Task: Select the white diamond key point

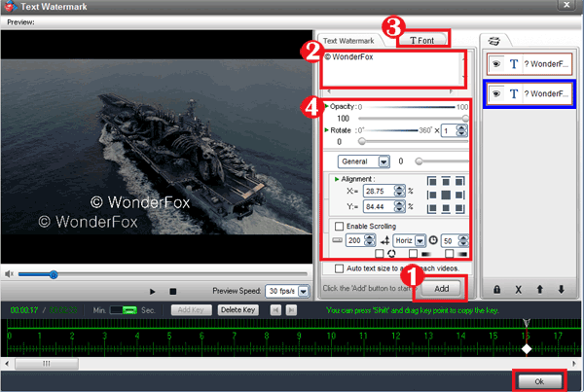Action: coord(527,349)
